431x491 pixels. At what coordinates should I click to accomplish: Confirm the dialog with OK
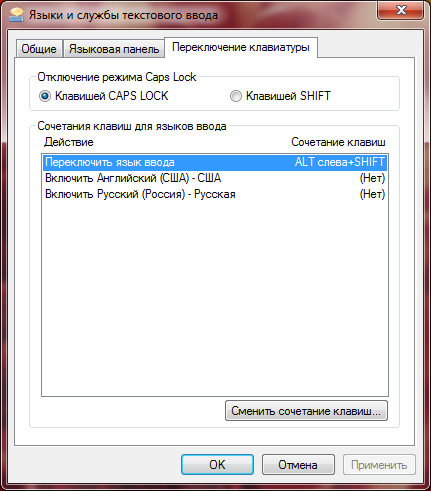(217, 465)
